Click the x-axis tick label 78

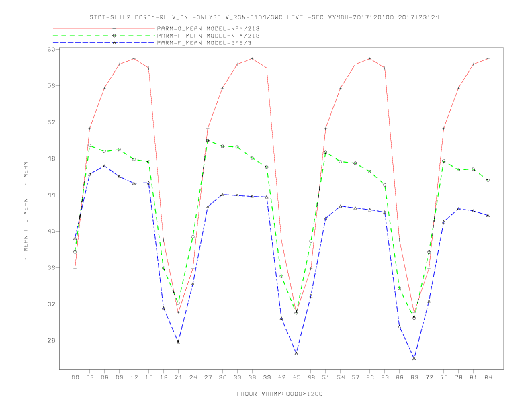pos(459,377)
